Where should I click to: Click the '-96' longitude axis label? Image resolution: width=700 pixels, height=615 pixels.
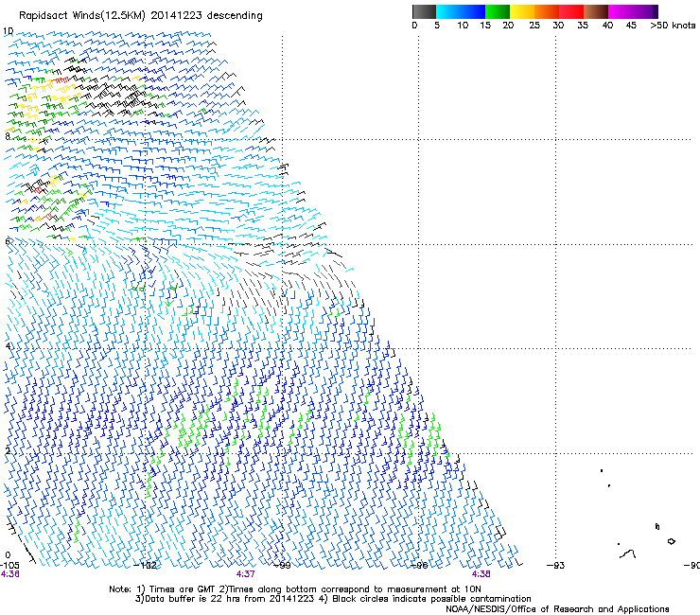pos(419,566)
